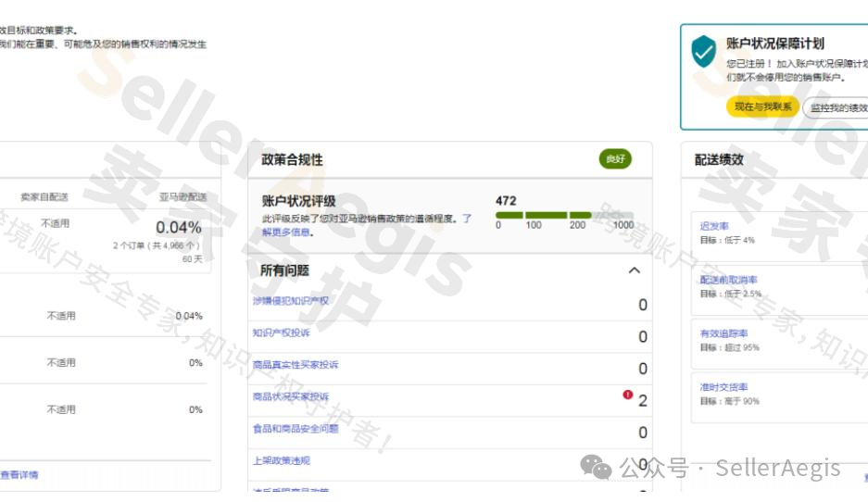Click the 卖家自配送 column header
The image size is (868, 502).
point(44,197)
